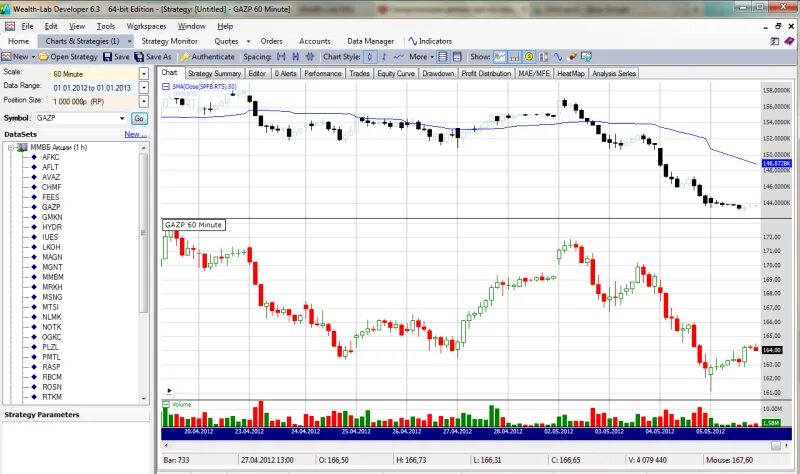Screen dimensions: 800x474
Task: Click the middle bar Spacing icon
Action: point(295,57)
